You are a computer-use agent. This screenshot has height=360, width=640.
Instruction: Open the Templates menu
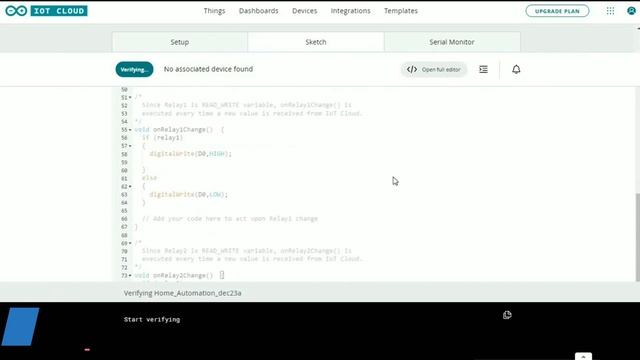pyautogui.click(x=400, y=11)
